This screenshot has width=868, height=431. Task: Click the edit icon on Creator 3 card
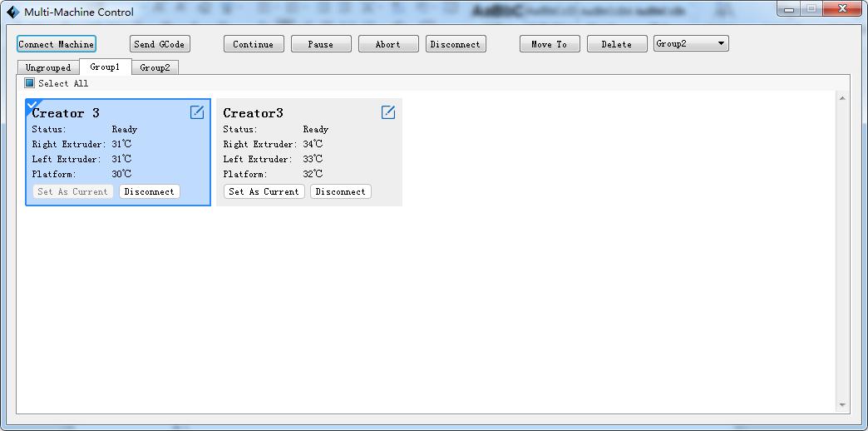pos(196,112)
